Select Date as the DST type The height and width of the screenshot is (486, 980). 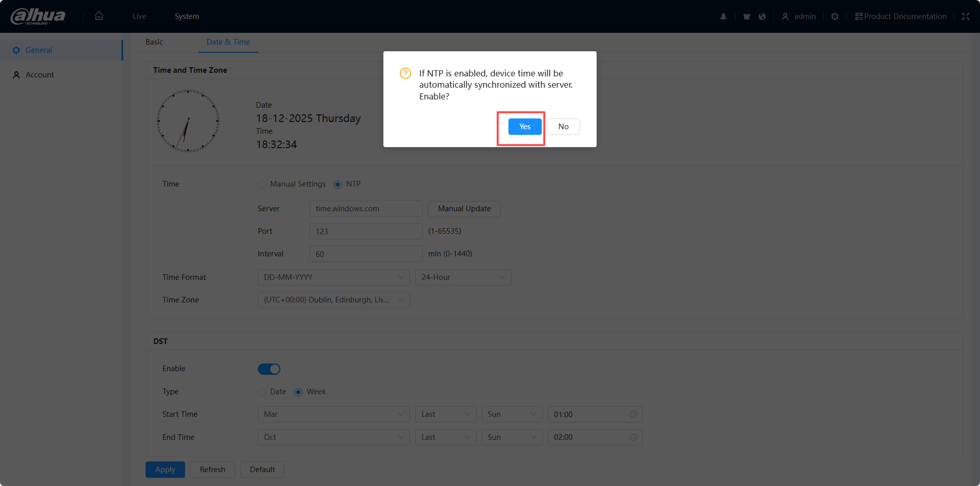262,392
